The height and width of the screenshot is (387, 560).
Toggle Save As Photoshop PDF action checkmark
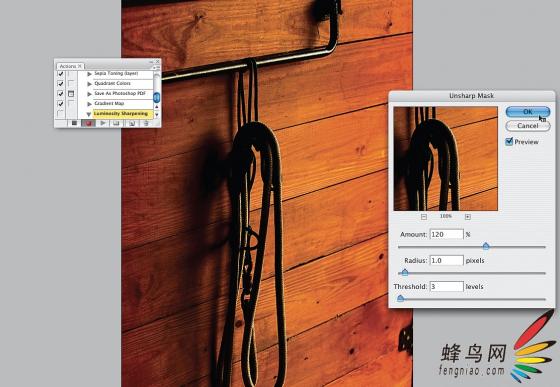[60, 94]
